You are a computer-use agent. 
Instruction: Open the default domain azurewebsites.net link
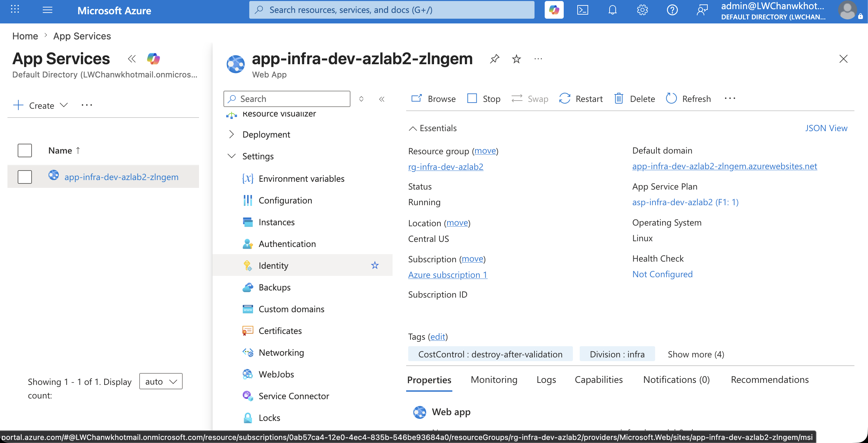point(725,166)
